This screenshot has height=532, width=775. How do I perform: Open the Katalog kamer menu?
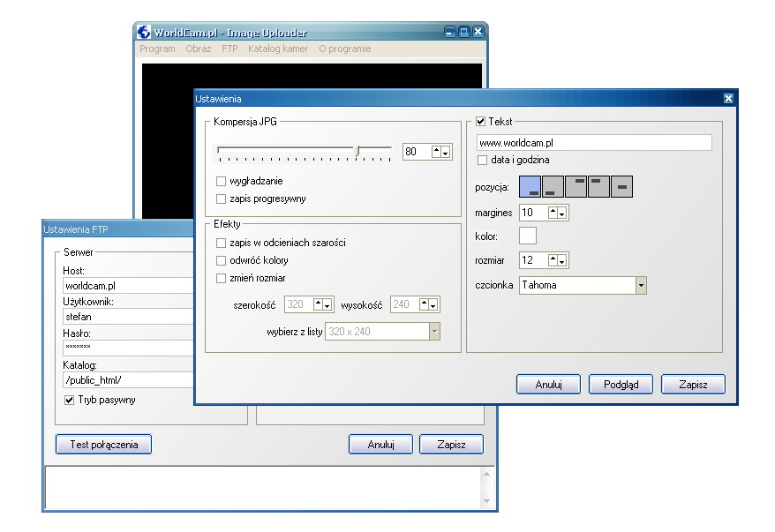(278, 49)
